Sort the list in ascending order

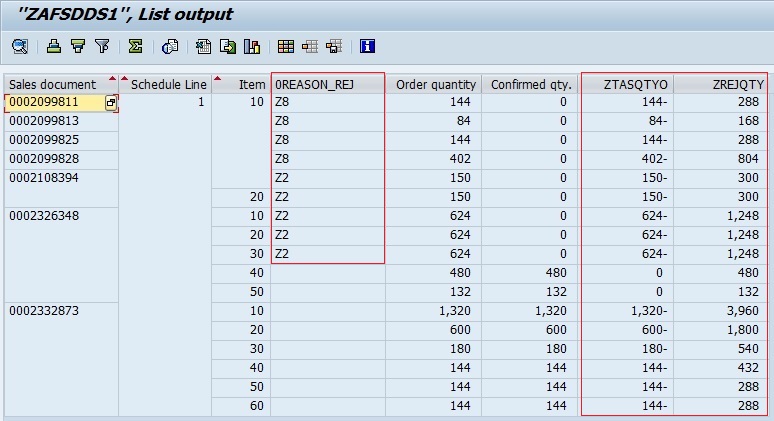[x=53, y=46]
